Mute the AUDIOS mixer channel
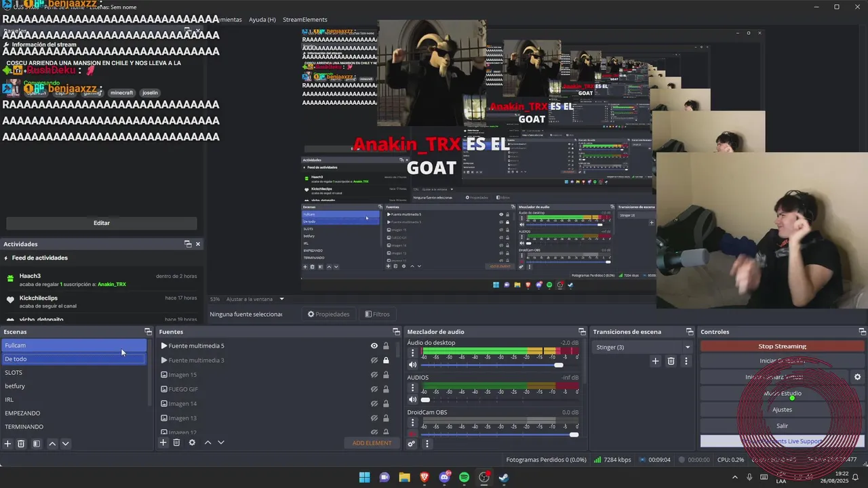Viewport: 868px width, 488px height. coord(412,400)
